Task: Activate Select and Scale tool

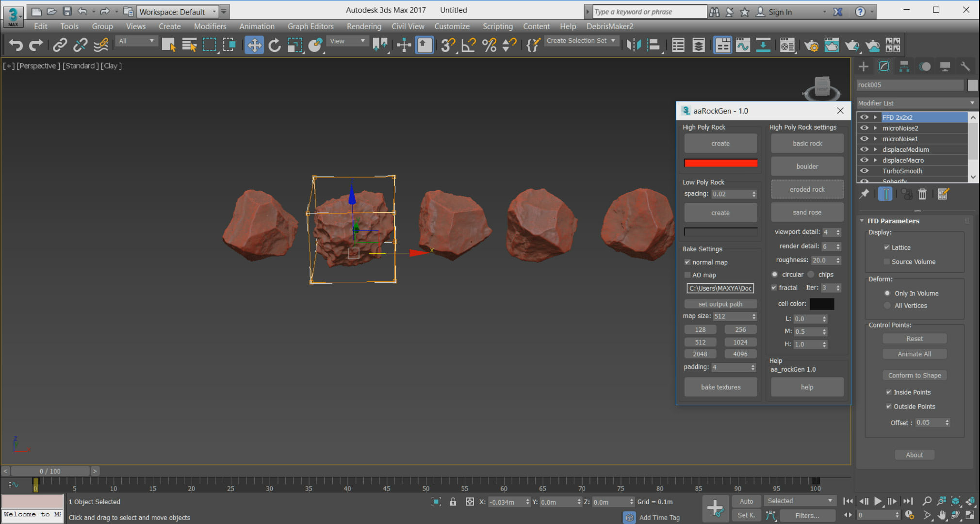Action: pos(295,46)
